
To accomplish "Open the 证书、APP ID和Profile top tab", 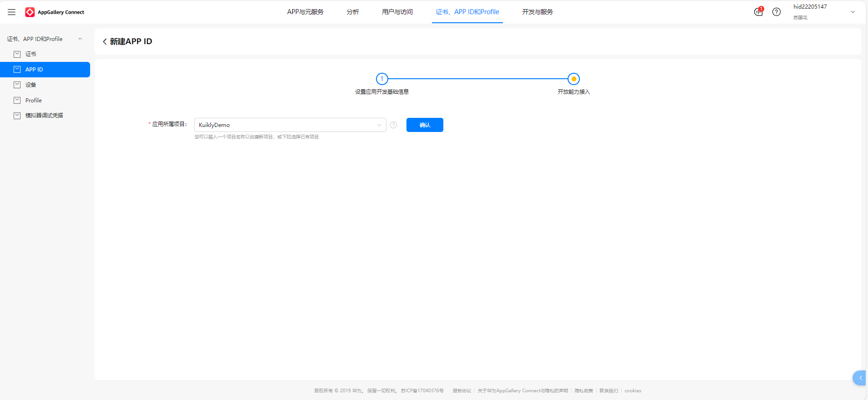I will [467, 12].
